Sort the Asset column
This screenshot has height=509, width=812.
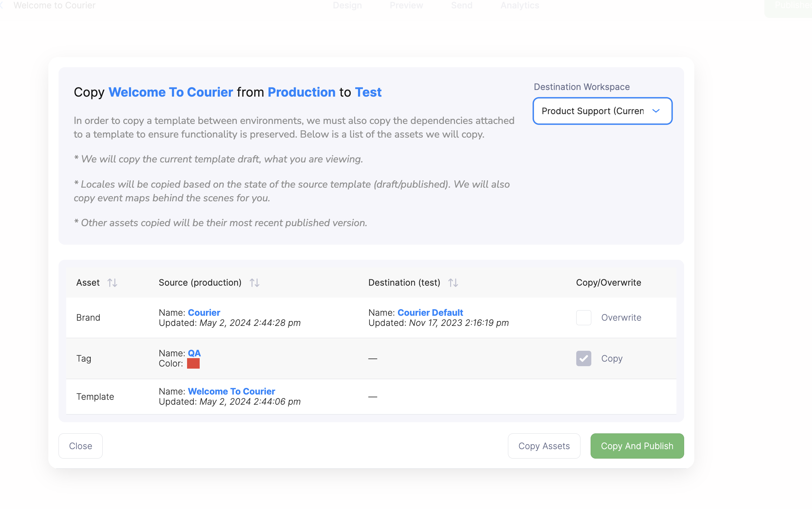pyautogui.click(x=112, y=283)
